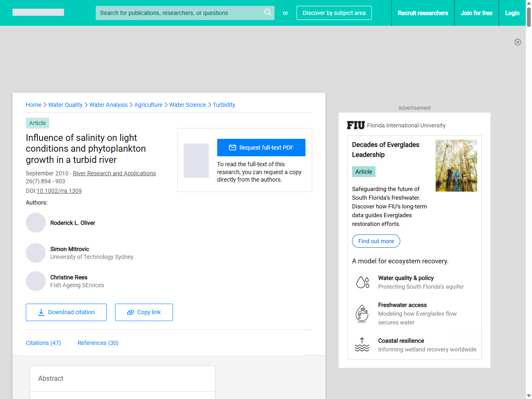This screenshot has height=399, width=532.
Task: Close the advertisement with X icon
Action: [517, 42]
